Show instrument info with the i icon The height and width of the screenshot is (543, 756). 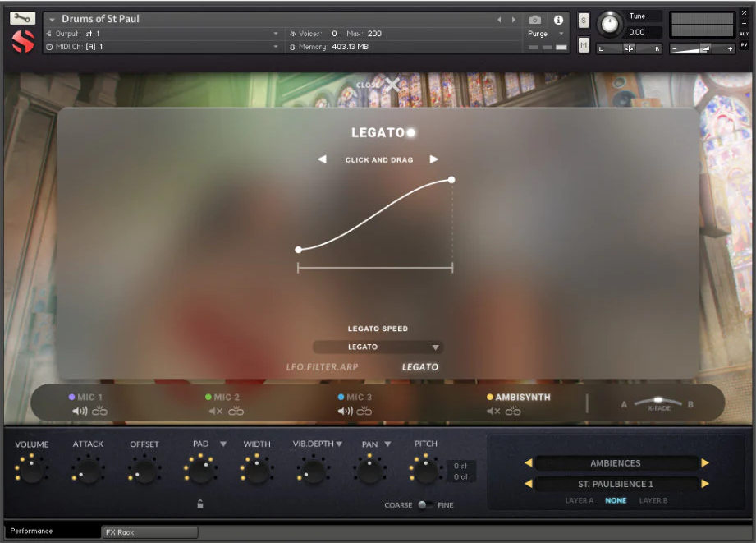click(558, 20)
